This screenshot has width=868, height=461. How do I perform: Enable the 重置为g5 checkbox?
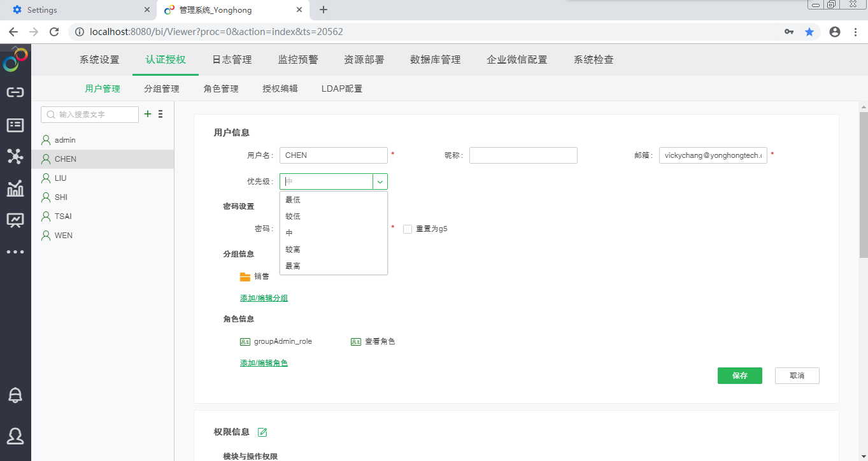click(x=408, y=229)
